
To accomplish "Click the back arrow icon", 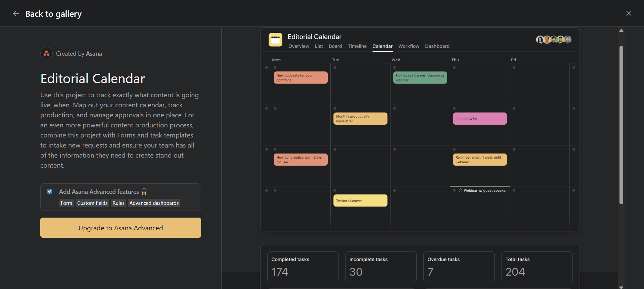I will pos(16,14).
